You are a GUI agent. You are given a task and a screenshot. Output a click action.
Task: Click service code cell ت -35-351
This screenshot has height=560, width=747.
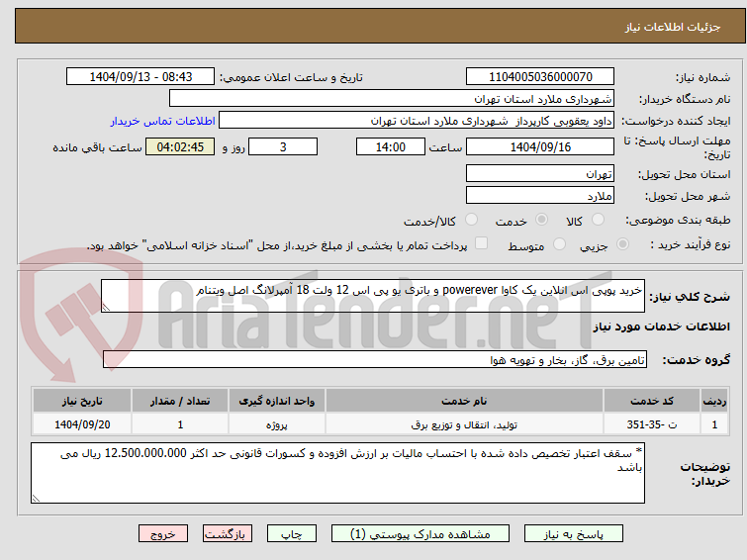[652, 424]
